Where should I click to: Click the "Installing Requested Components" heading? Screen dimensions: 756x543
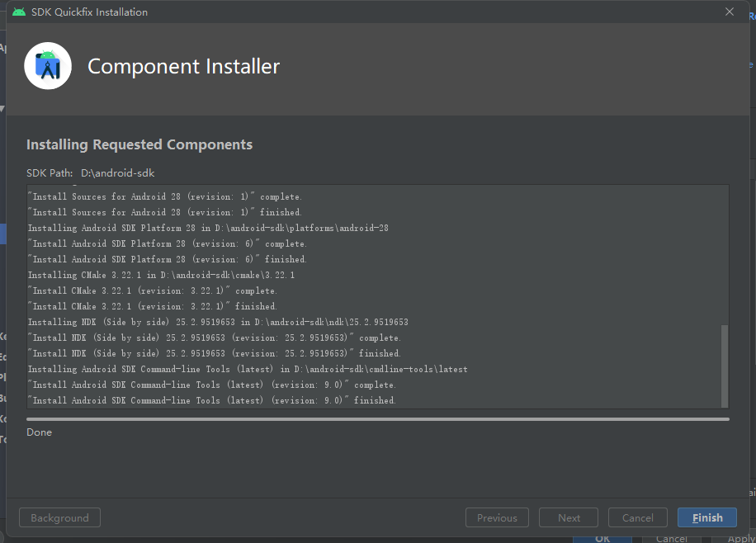pyautogui.click(x=139, y=144)
